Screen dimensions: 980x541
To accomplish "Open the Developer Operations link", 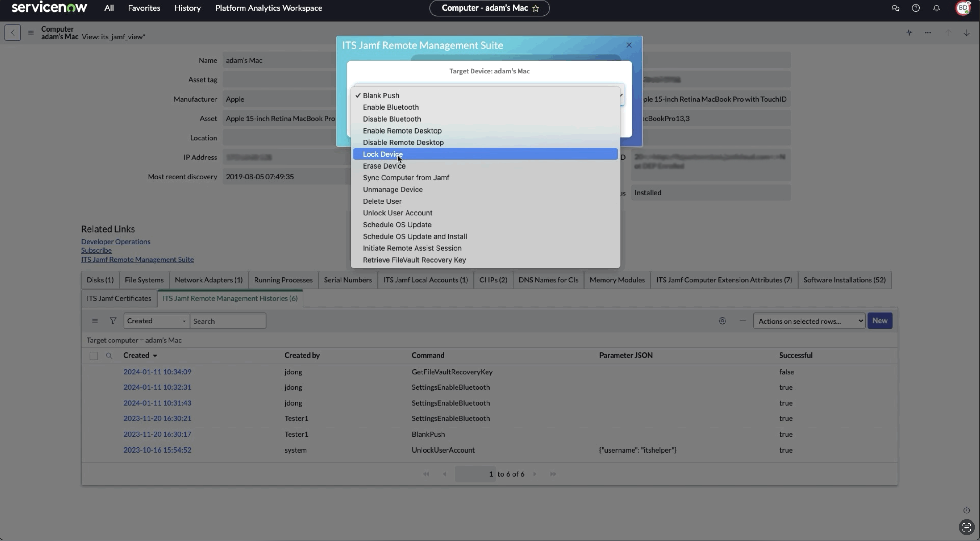I will 116,242.
